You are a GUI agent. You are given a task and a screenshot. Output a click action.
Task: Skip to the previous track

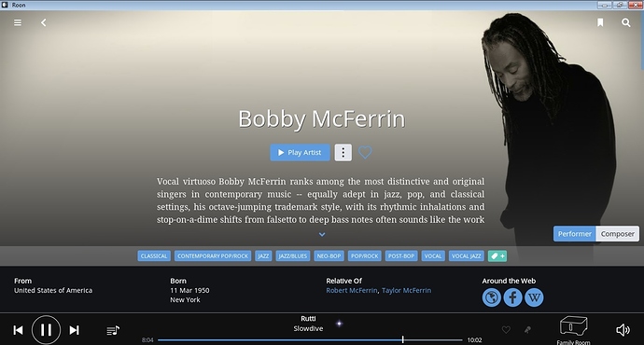pos(18,330)
